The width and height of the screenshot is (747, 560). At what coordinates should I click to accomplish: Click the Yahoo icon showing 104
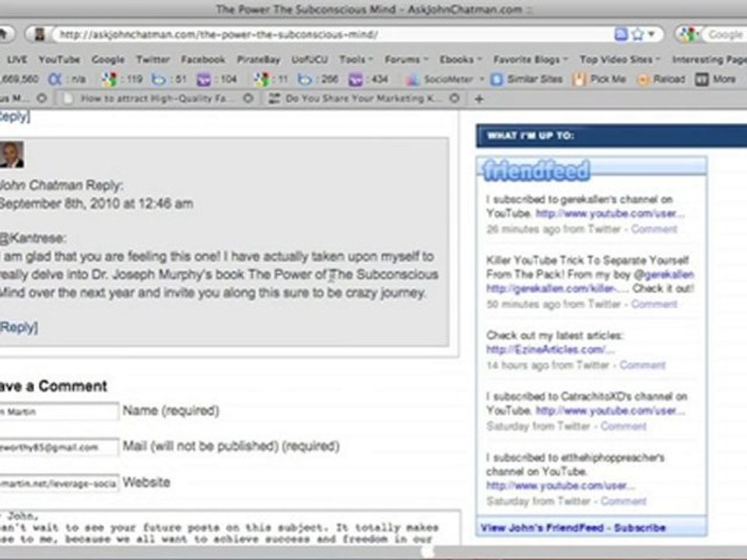(204, 79)
